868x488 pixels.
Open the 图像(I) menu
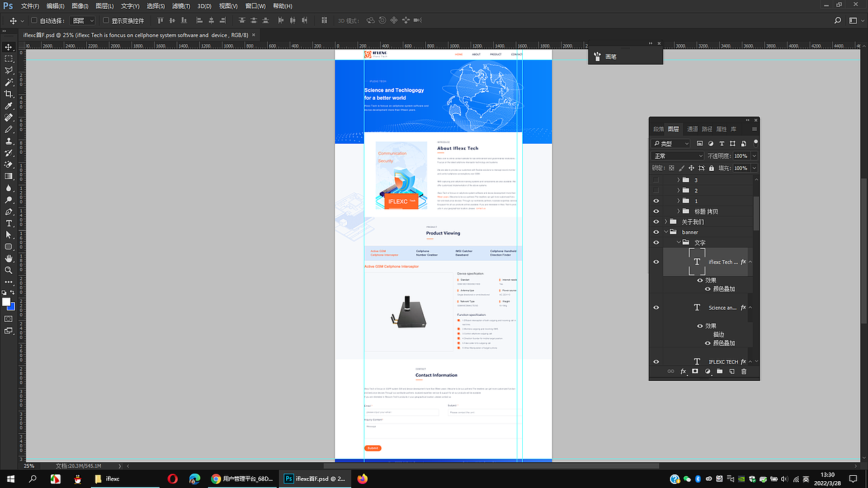(x=81, y=6)
